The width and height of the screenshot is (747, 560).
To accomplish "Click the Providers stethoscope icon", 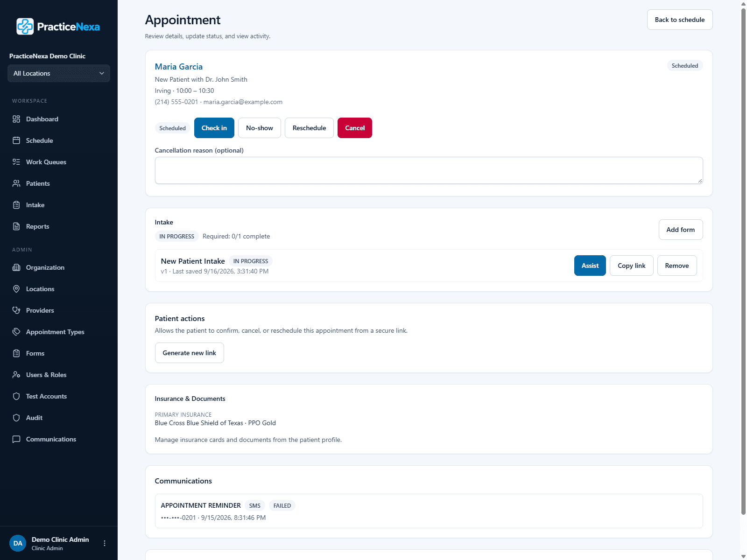I will [x=16, y=310].
